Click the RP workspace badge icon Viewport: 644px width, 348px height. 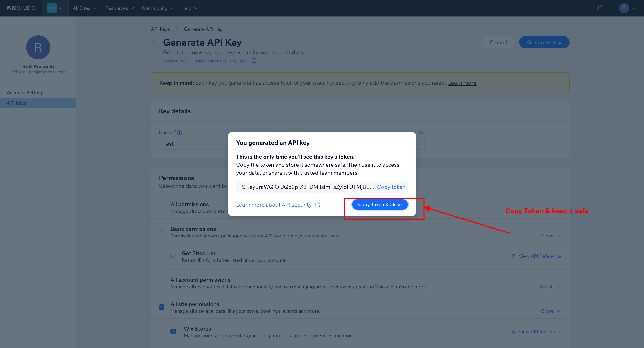(x=51, y=8)
